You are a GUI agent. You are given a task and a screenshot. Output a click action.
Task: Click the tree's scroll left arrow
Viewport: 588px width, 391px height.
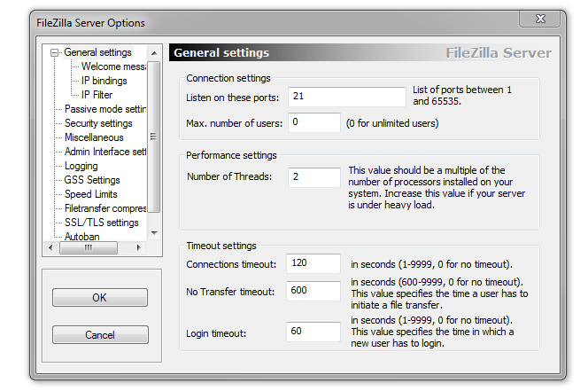[50, 247]
